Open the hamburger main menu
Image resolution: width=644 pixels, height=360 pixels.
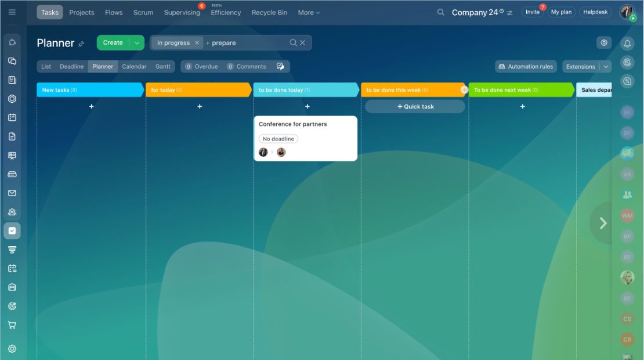12,12
